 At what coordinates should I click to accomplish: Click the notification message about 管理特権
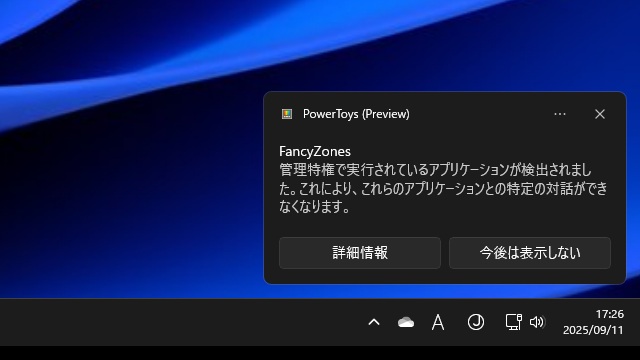(x=443, y=188)
